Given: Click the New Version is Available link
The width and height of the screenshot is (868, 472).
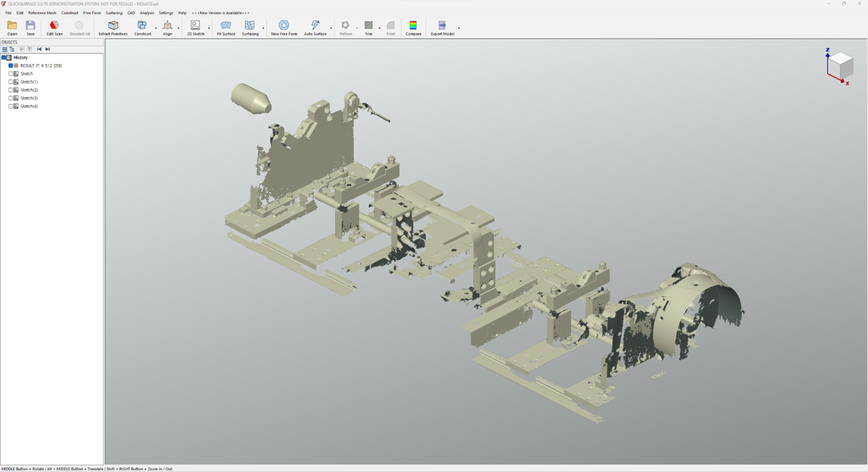Looking at the screenshot, I should pyautogui.click(x=220, y=13).
